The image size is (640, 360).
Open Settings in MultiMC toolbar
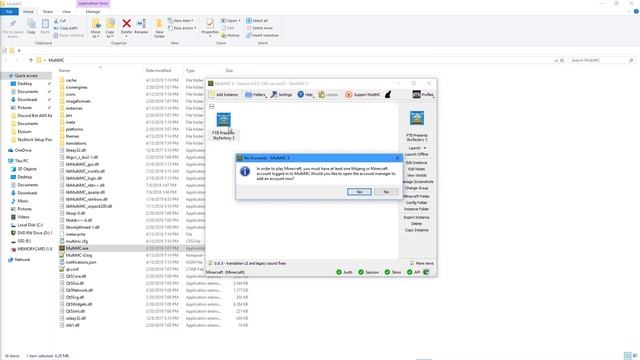(281, 95)
